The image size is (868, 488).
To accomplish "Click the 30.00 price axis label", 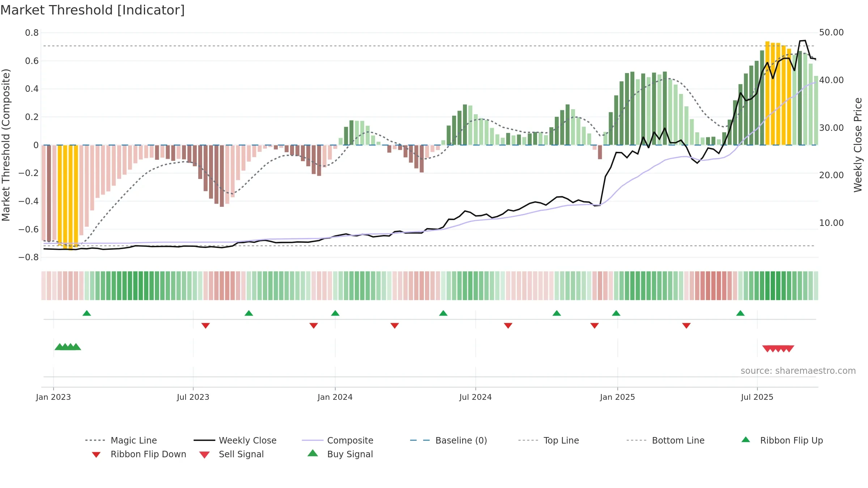I will pos(831,128).
